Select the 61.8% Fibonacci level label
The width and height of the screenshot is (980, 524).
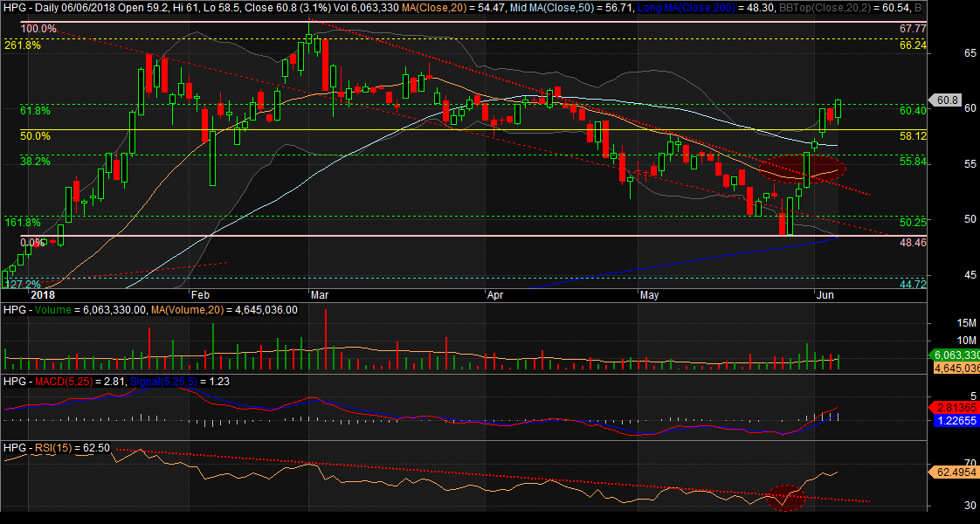pyautogui.click(x=35, y=111)
